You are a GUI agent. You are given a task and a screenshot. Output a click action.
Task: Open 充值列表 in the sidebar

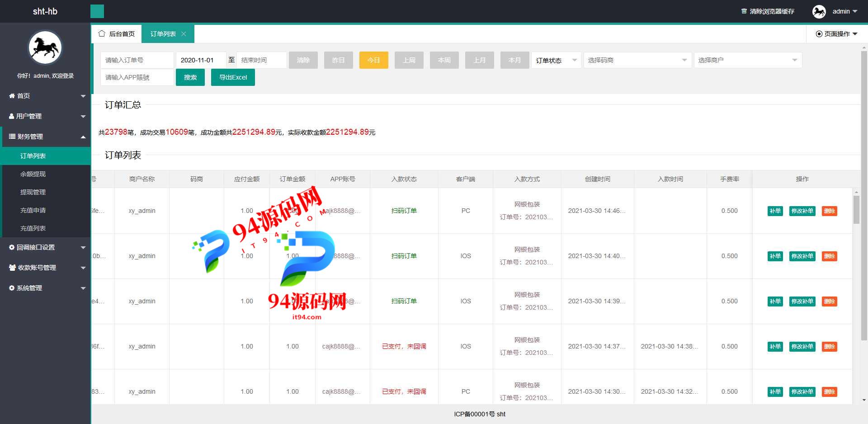(x=45, y=228)
